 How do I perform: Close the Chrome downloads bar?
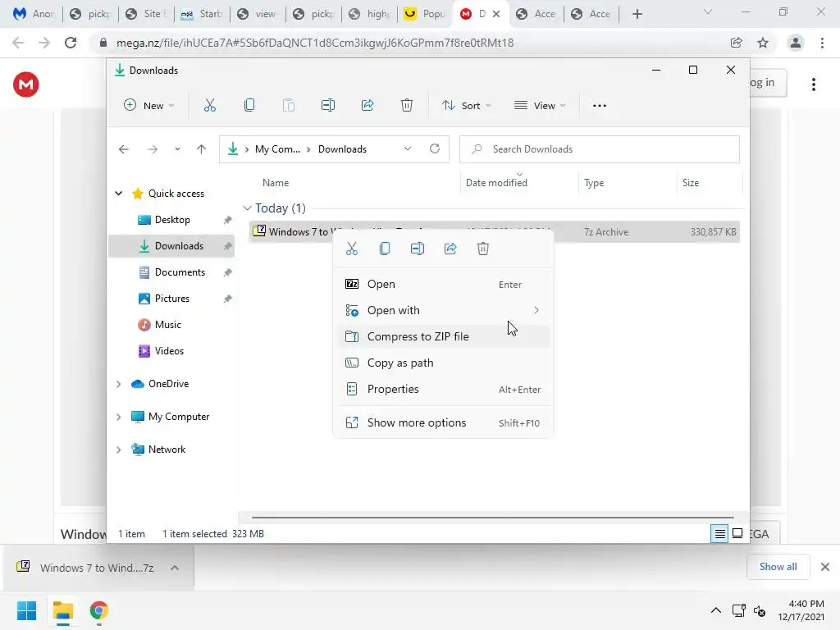pyautogui.click(x=825, y=567)
